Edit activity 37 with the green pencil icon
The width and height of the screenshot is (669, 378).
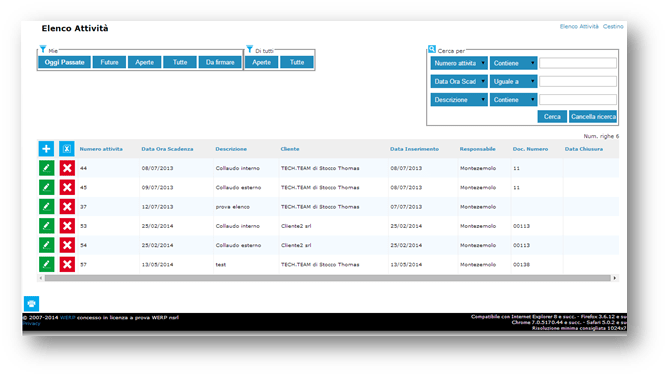coord(47,206)
